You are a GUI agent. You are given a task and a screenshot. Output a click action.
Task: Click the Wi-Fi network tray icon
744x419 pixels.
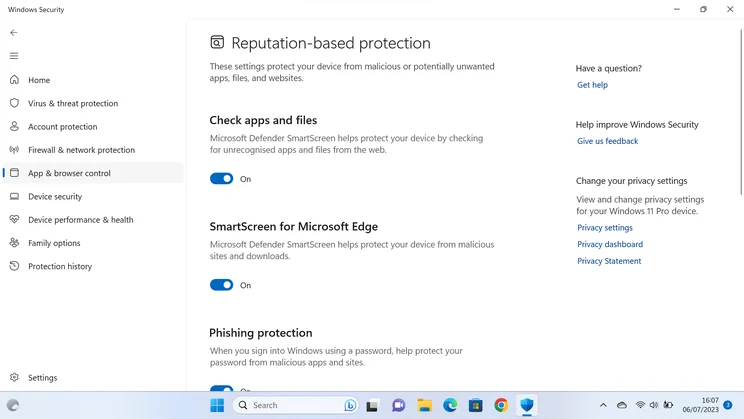coord(640,405)
